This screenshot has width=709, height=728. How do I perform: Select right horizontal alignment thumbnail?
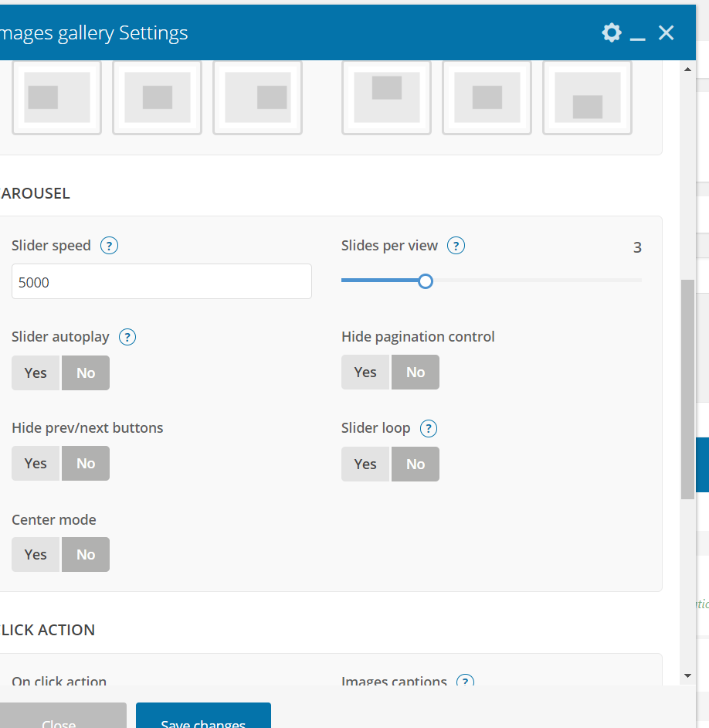tap(257, 97)
